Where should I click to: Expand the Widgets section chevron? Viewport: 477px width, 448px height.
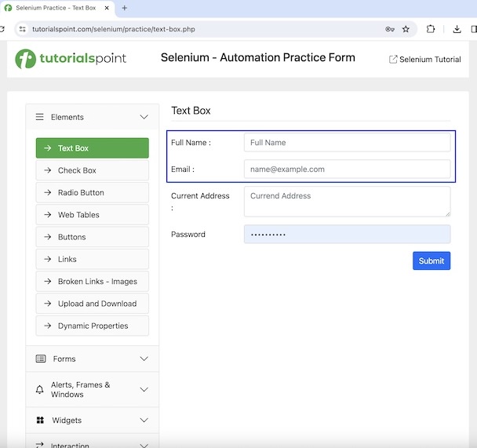(144, 421)
